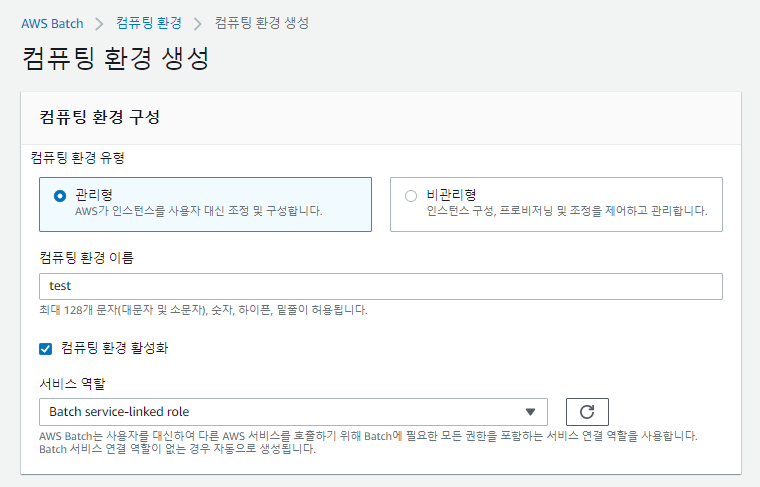Click the second breadcrumb chevron separator
This screenshot has width=760, height=487.
click(x=198, y=22)
